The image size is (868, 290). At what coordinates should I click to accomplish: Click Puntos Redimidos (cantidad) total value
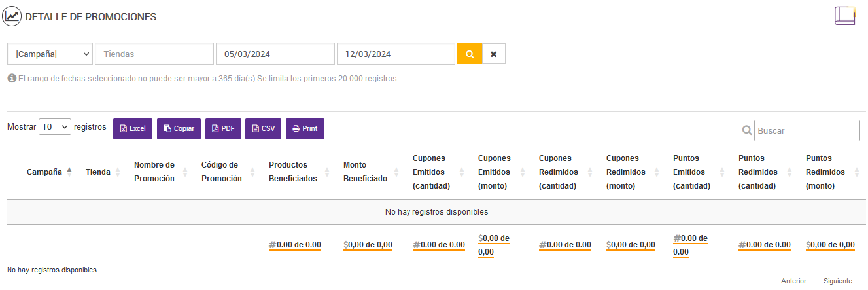tap(765, 245)
